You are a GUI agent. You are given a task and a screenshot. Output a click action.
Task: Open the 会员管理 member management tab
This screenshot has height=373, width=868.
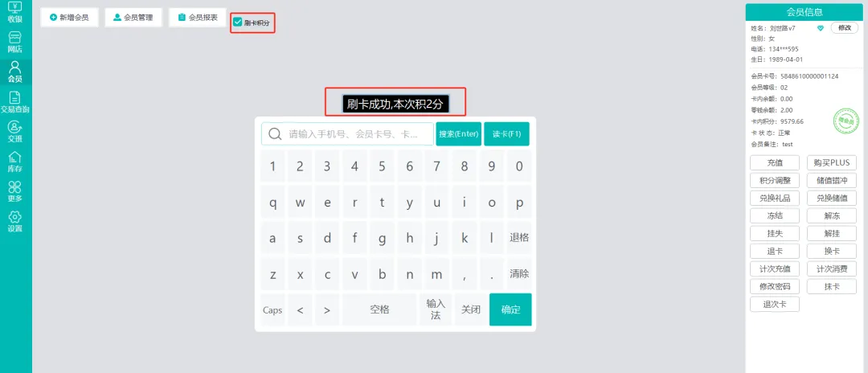click(x=133, y=17)
